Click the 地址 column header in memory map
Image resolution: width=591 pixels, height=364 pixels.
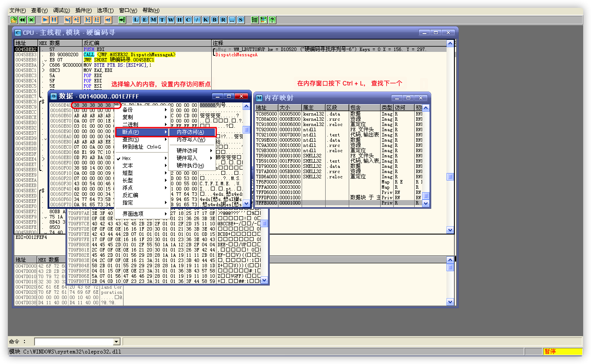tap(266, 108)
